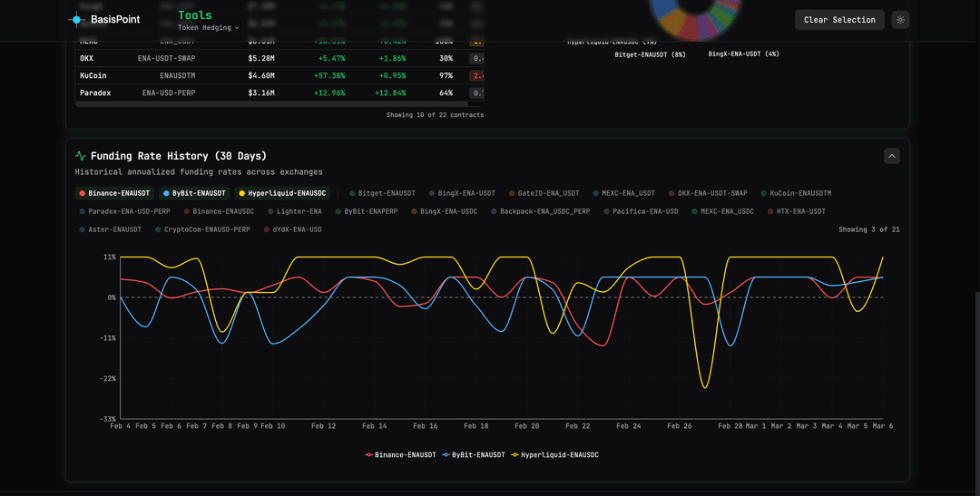Click Binance-ENAUSDT marker in bottom chart legend
Image resolution: width=980 pixels, height=496 pixels.
tap(368, 454)
